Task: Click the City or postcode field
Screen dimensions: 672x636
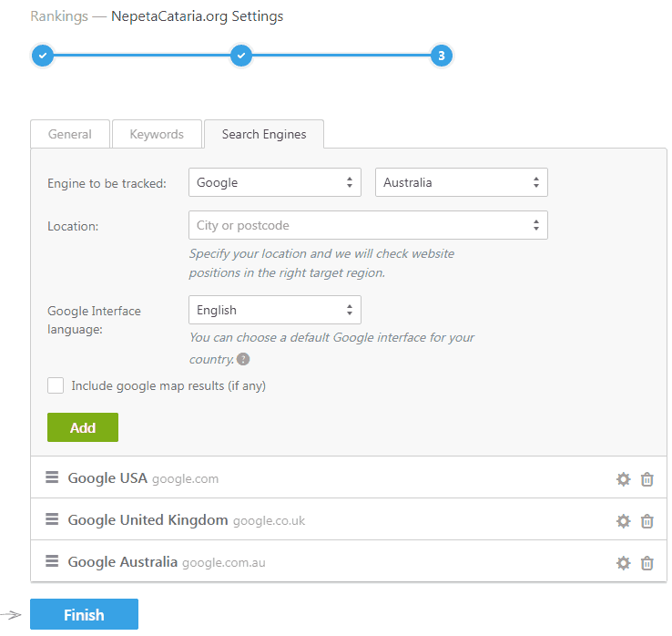Action: pos(368,225)
